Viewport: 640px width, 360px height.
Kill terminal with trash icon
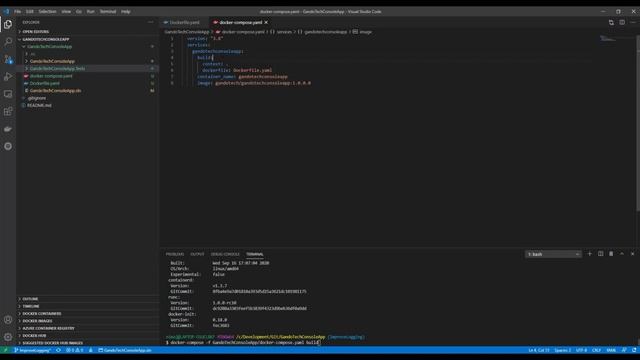click(x=611, y=254)
